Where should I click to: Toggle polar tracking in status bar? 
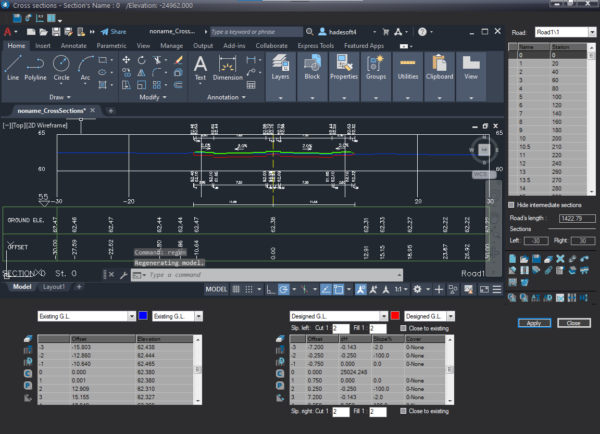pos(284,289)
